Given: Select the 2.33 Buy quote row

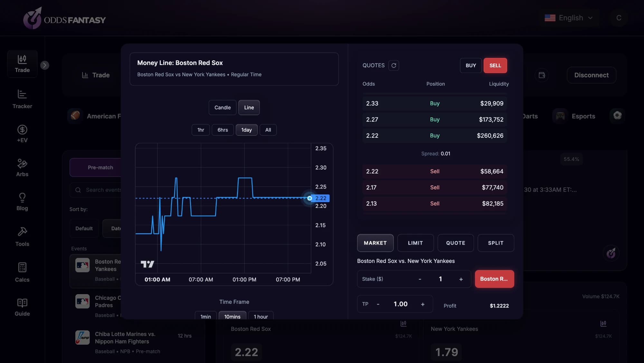Looking at the screenshot, I should (x=435, y=103).
